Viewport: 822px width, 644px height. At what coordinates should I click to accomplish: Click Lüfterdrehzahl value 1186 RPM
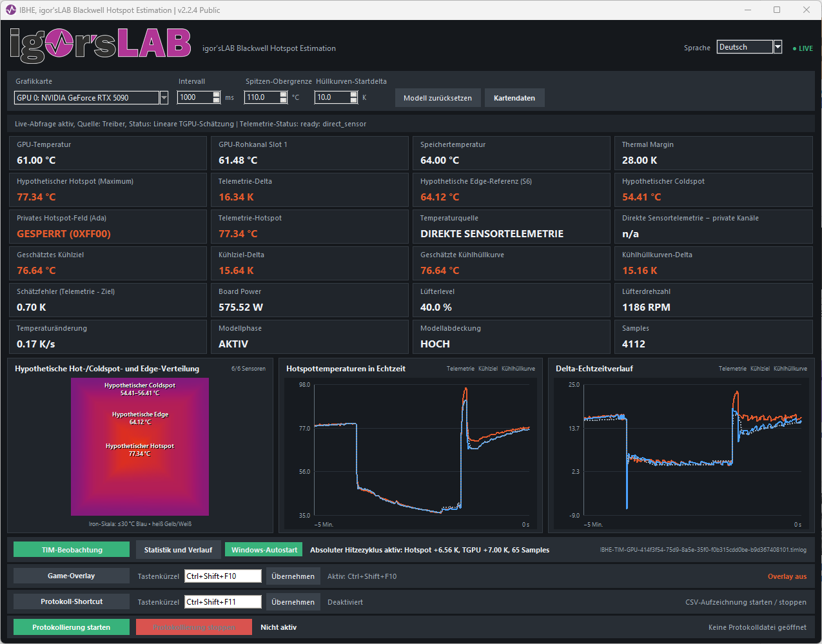(646, 307)
